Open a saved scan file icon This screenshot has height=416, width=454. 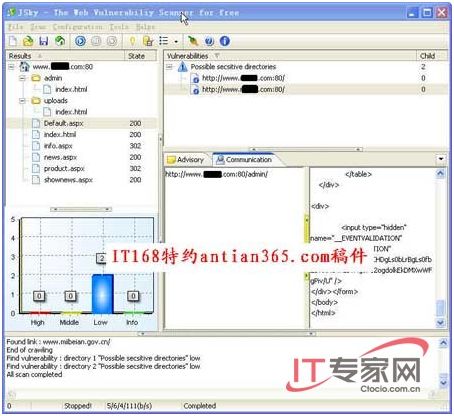28,41
